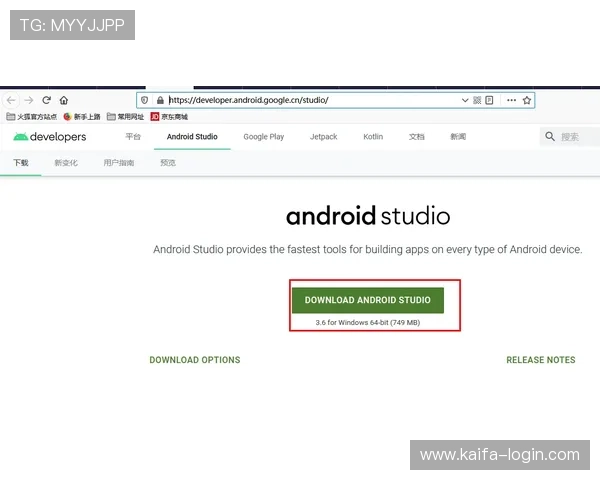The width and height of the screenshot is (600, 480).
Task: Open the 京东商城 bookmark
Action: tap(173, 117)
